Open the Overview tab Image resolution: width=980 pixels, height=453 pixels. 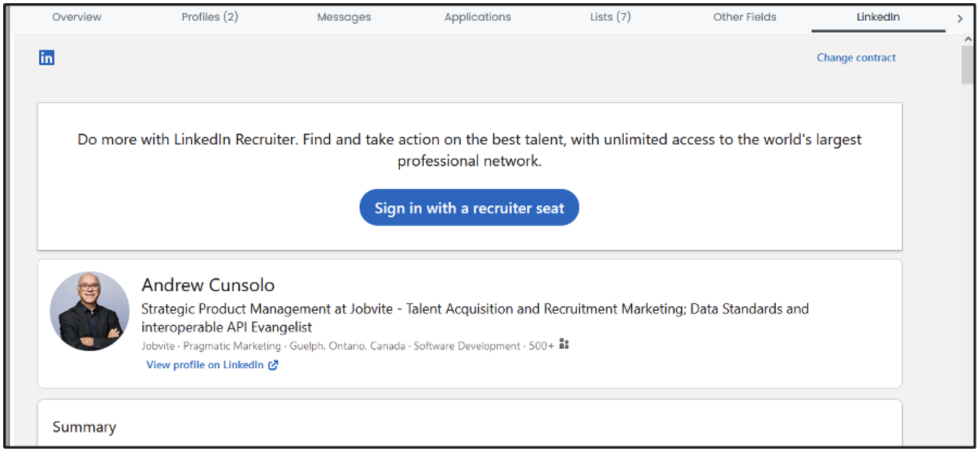coord(77,17)
